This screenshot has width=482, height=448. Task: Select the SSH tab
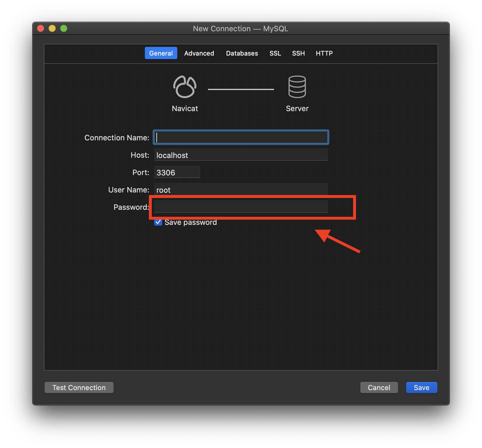[298, 53]
